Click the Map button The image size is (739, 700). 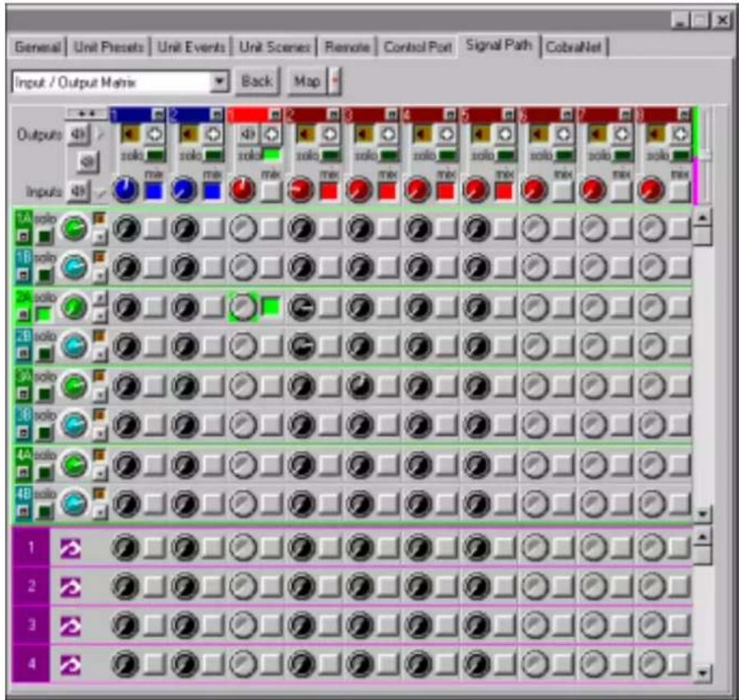307,81
